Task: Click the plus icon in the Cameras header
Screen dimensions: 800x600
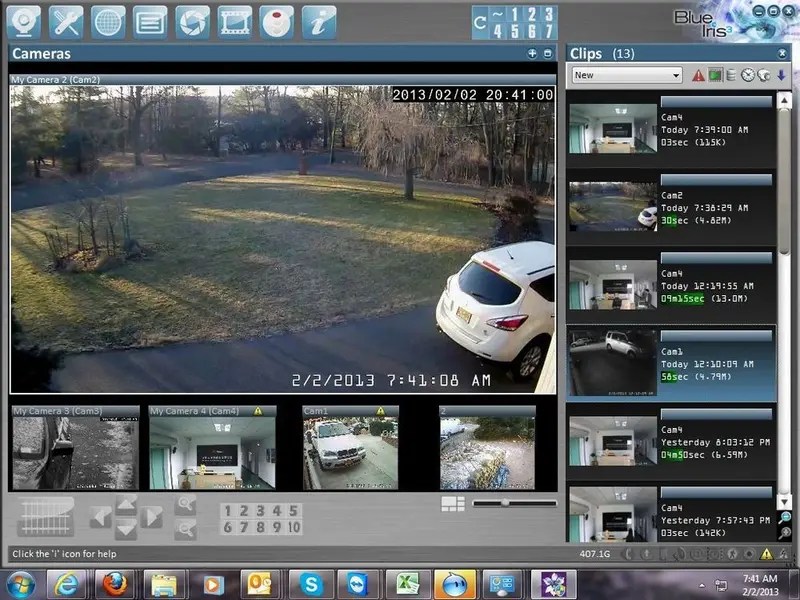Action: [532, 54]
